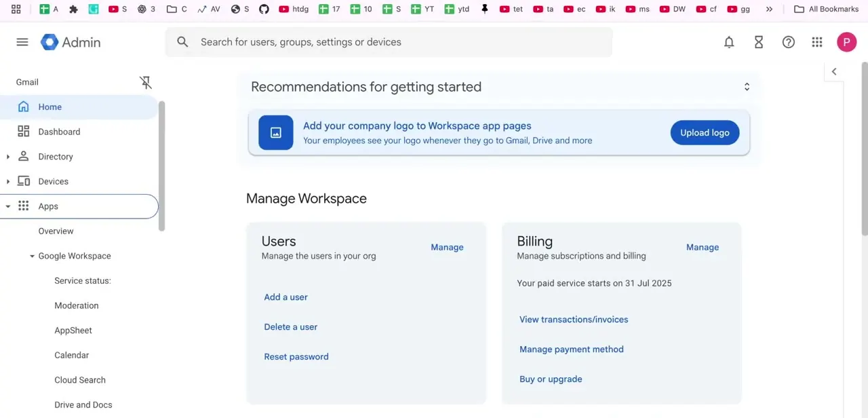
Task: Open the Reset password link
Action: 296,357
